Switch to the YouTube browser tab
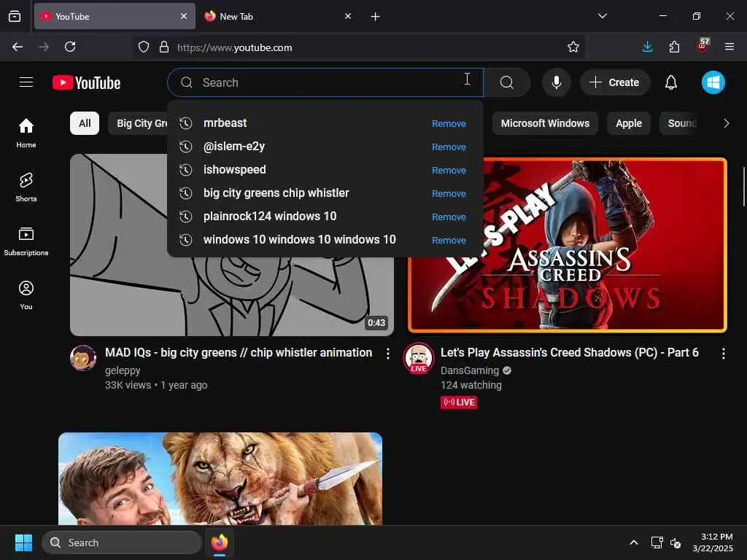Image resolution: width=747 pixels, height=560 pixels. tap(115, 16)
